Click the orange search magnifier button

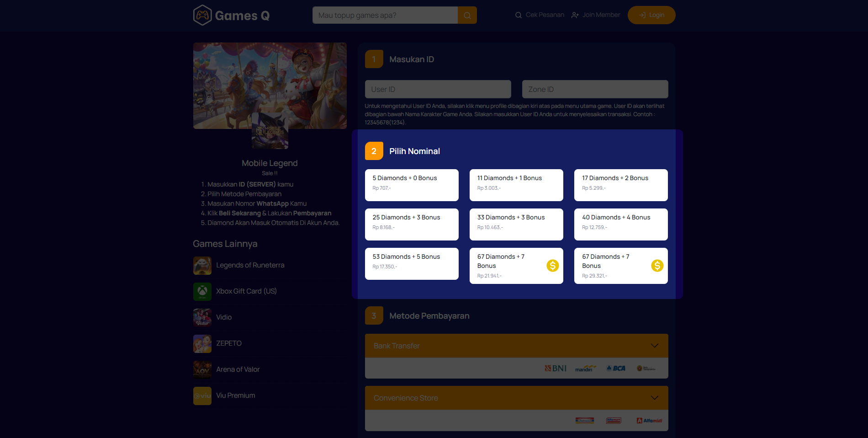[x=467, y=15]
